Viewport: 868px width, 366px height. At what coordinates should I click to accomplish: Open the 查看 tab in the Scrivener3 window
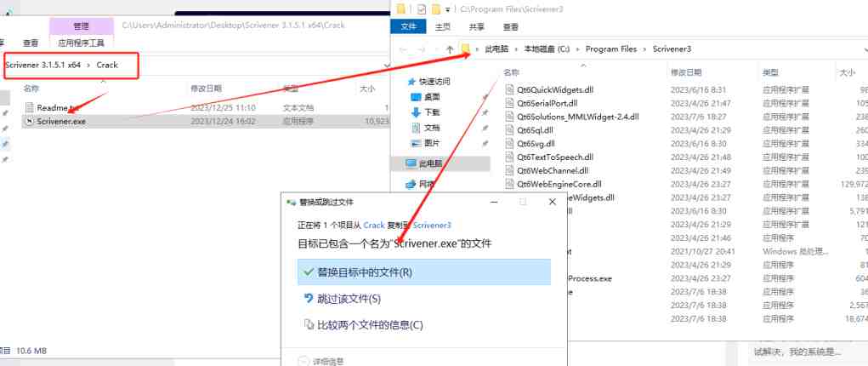[x=510, y=26]
